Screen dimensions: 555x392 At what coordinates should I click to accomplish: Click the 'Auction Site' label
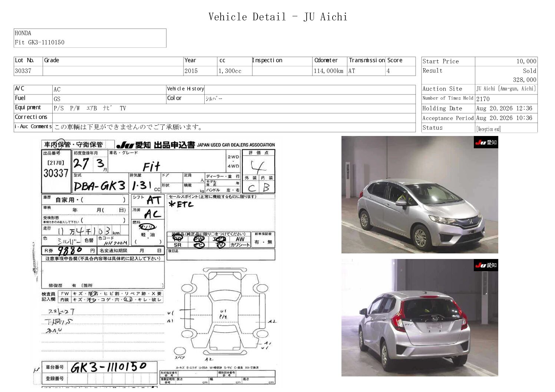click(x=442, y=89)
